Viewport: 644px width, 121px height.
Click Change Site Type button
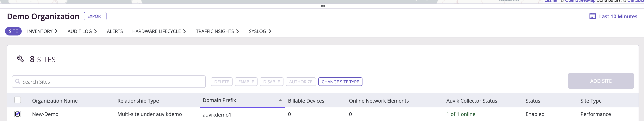pos(340,82)
